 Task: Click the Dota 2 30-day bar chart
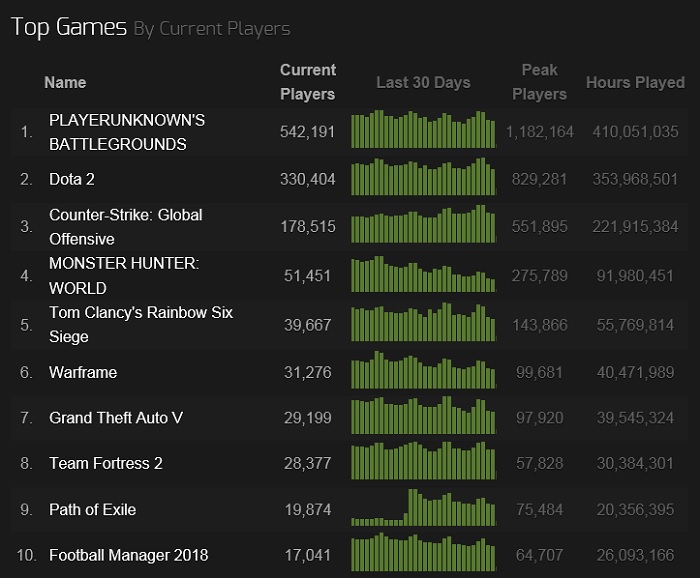(x=423, y=178)
